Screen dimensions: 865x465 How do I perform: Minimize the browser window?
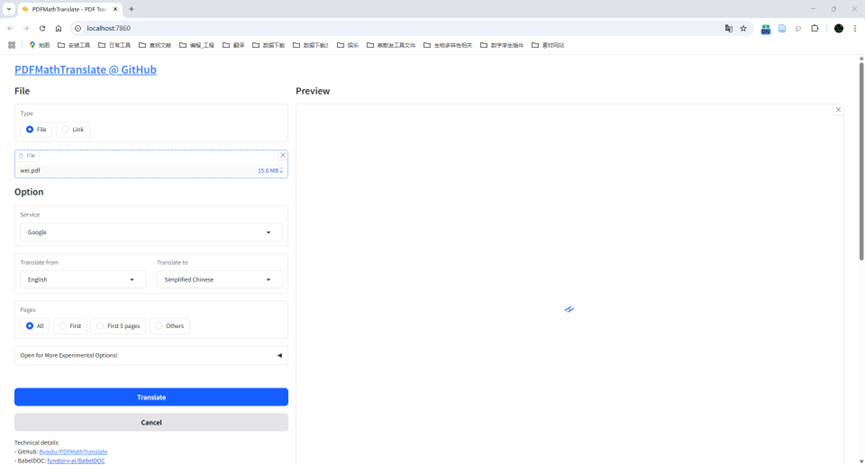pos(813,9)
